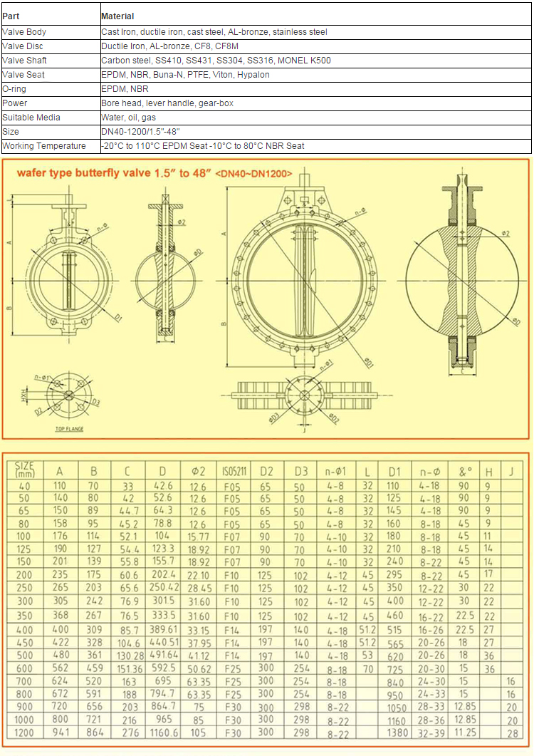Click the '15.77' cell in the Φ2 column
This screenshot has height=756, width=534.
[x=198, y=537]
